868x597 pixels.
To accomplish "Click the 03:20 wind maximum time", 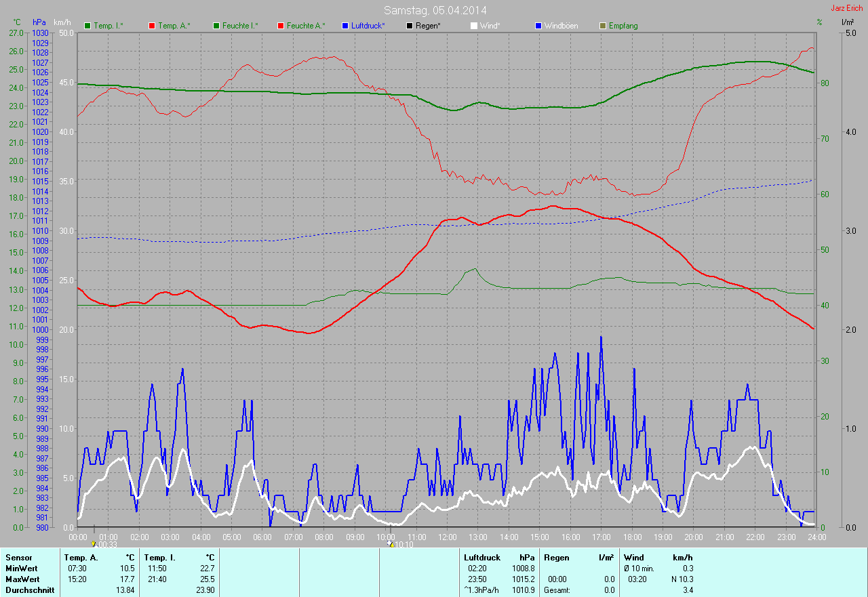I will tap(638, 579).
